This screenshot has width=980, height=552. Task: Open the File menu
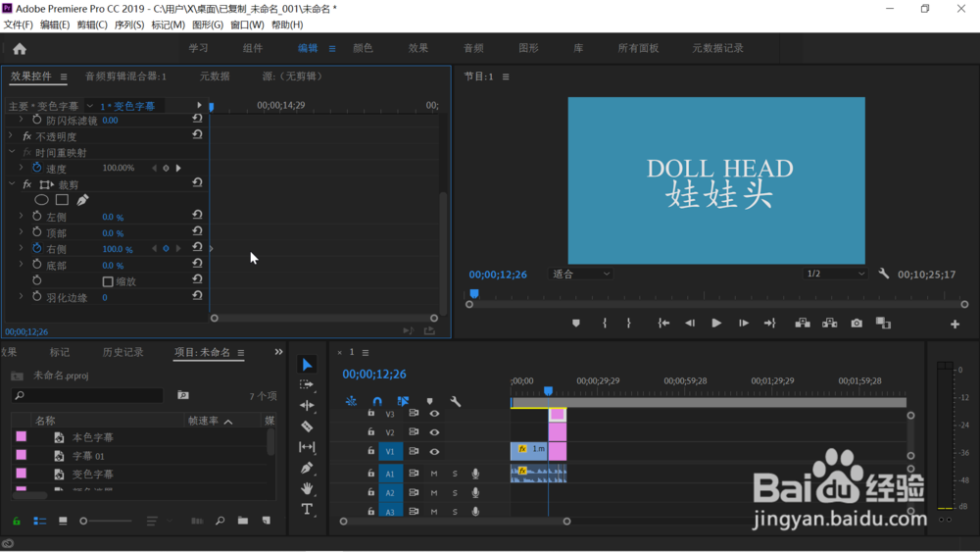tap(18, 25)
